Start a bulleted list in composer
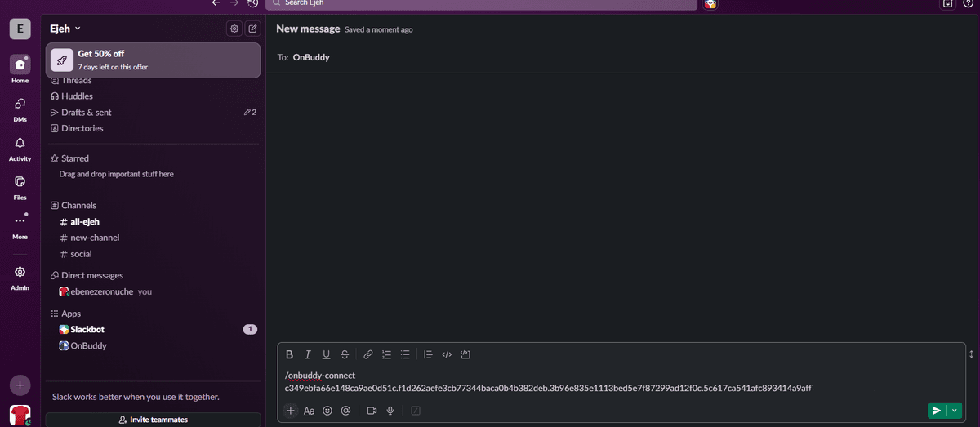 [x=405, y=354]
